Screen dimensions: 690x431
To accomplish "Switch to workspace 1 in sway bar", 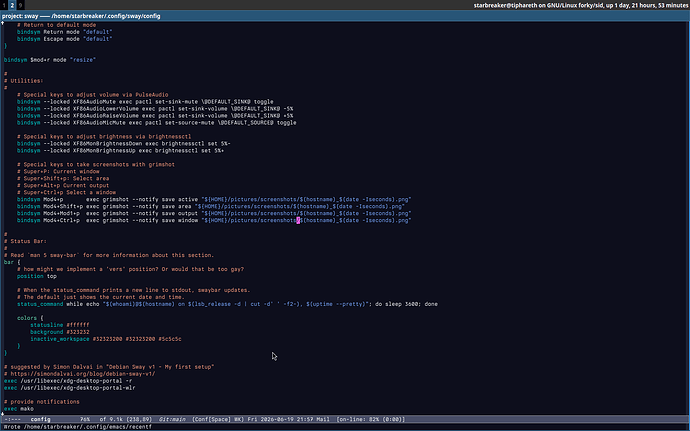I will (x=4, y=5).
